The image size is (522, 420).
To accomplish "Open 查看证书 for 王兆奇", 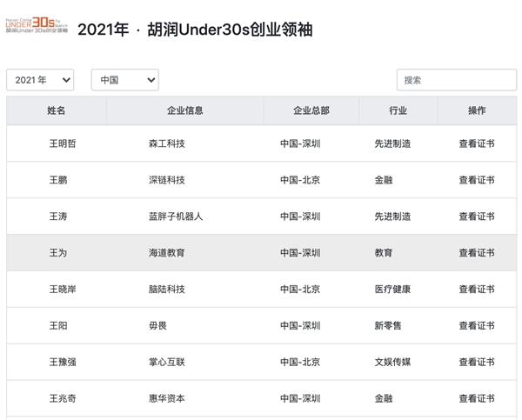I will coord(477,399).
